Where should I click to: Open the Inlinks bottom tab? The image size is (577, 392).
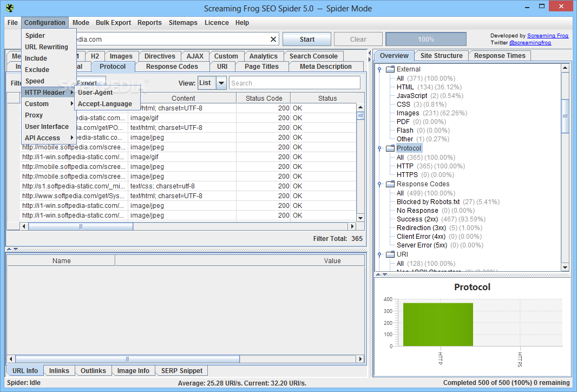pyautogui.click(x=59, y=371)
